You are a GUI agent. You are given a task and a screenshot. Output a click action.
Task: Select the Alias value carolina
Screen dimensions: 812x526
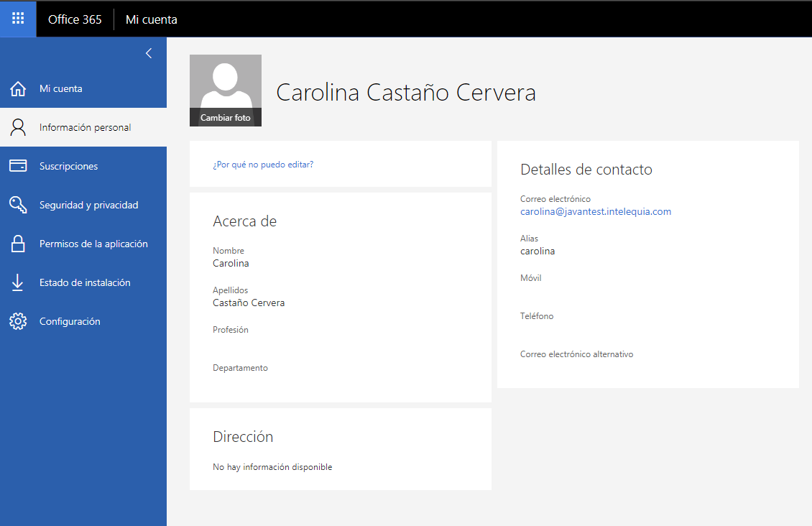coord(538,251)
